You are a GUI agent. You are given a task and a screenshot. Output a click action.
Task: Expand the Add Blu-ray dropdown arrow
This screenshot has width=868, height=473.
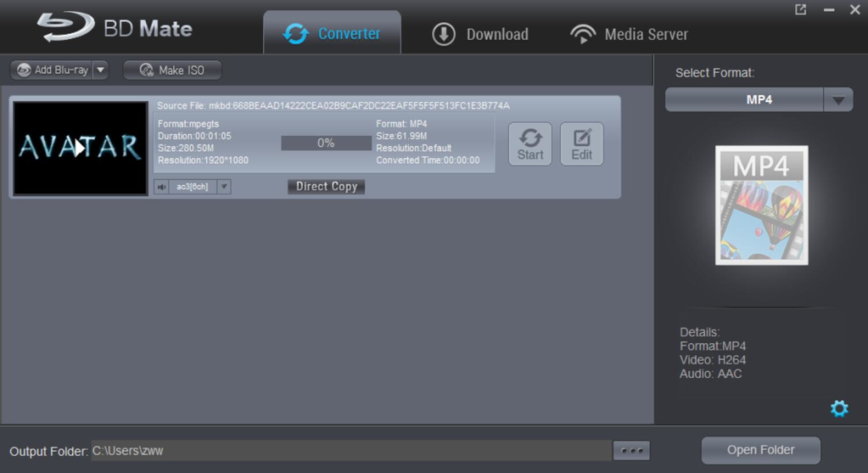tap(100, 70)
